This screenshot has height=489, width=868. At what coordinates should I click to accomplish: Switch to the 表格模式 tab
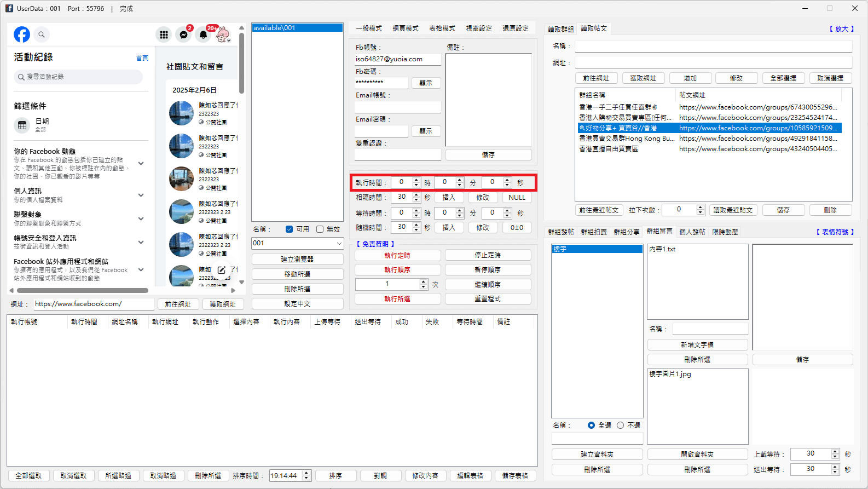[442, 28]
